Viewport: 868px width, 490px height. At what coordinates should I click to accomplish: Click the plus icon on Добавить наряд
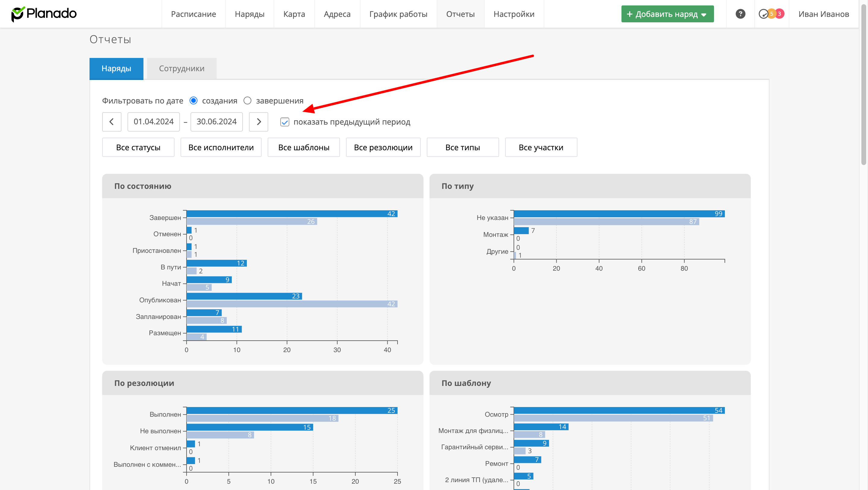tap(629, 14)
